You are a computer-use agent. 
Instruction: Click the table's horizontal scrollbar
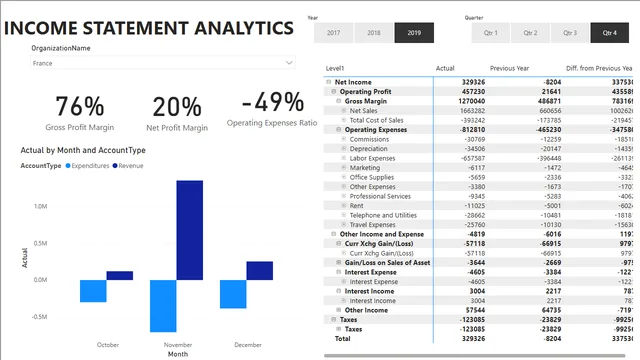pos(475,356)
